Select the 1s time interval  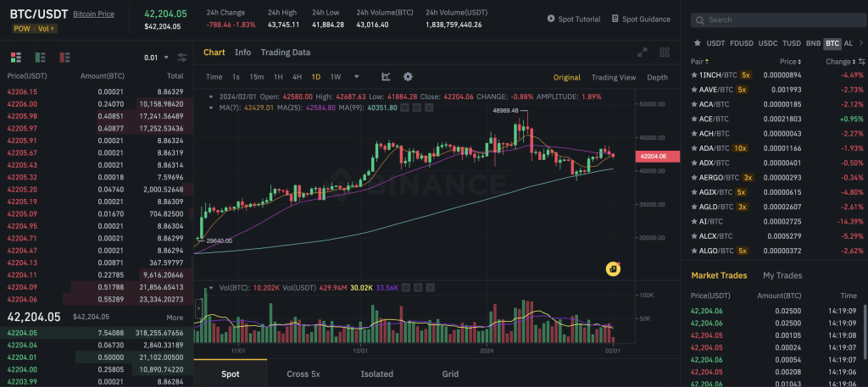coord(236,77)
